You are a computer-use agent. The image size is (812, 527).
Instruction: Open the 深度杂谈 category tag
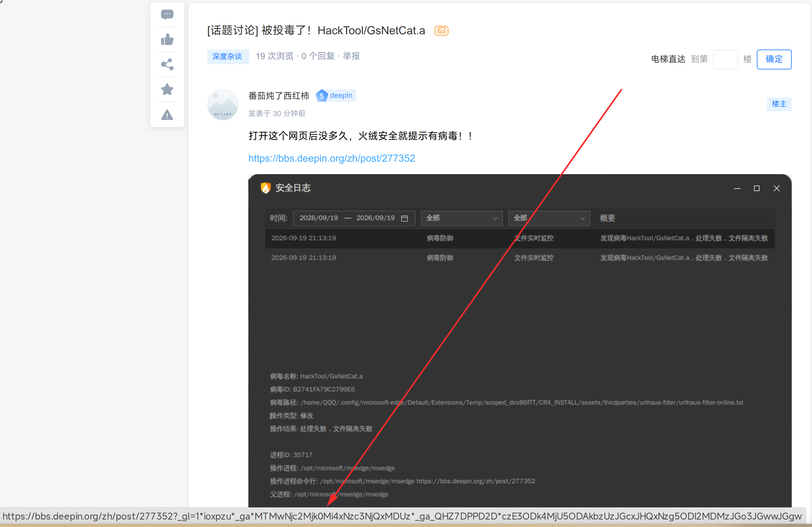click(x=227, y=57)
